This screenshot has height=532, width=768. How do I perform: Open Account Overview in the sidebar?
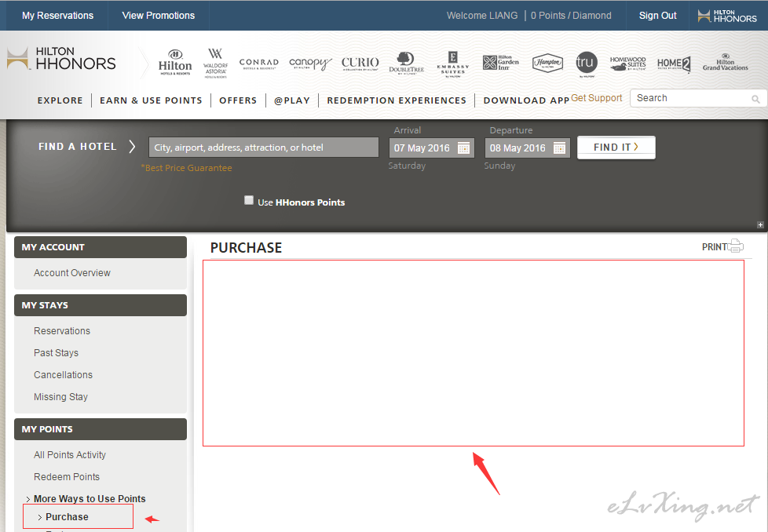[x=72, y=272]
